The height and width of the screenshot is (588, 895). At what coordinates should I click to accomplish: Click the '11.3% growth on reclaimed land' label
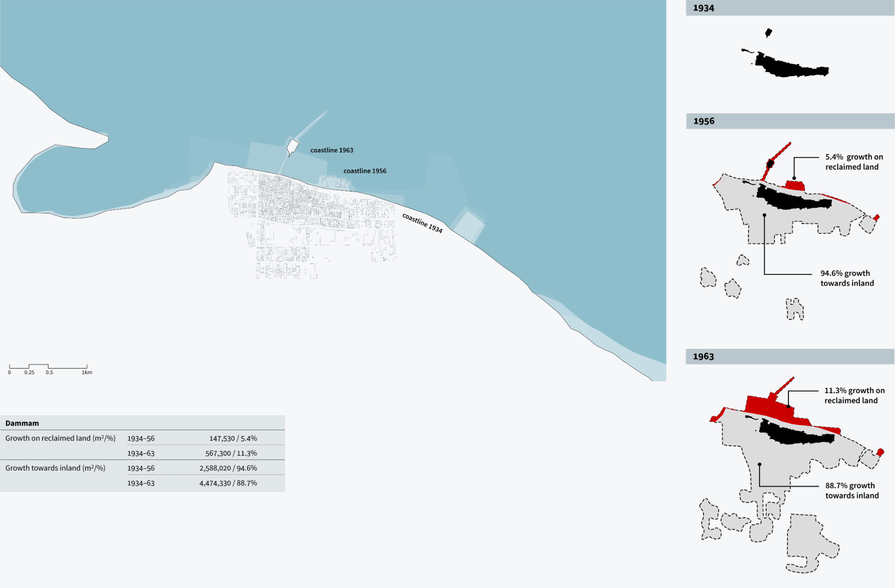(854, 396)
